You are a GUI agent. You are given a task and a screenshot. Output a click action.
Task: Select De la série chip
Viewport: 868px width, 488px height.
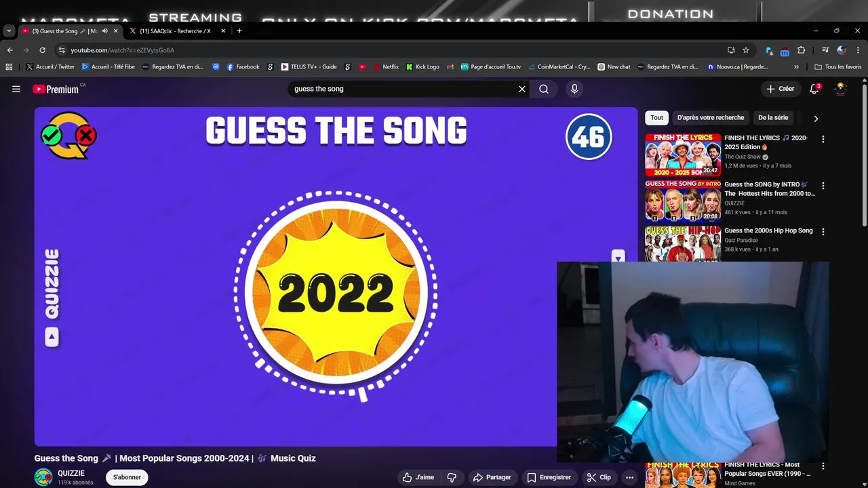click(x=773, y=117)
